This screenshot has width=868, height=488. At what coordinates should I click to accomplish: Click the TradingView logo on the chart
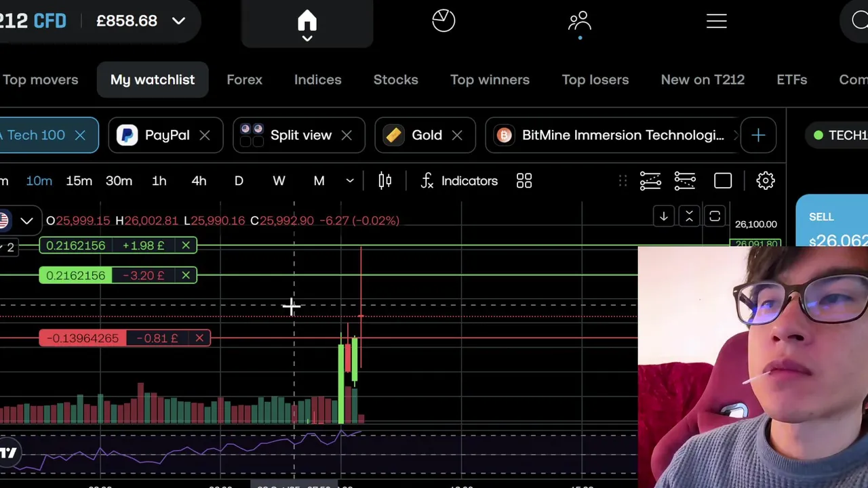click(8, 453)
